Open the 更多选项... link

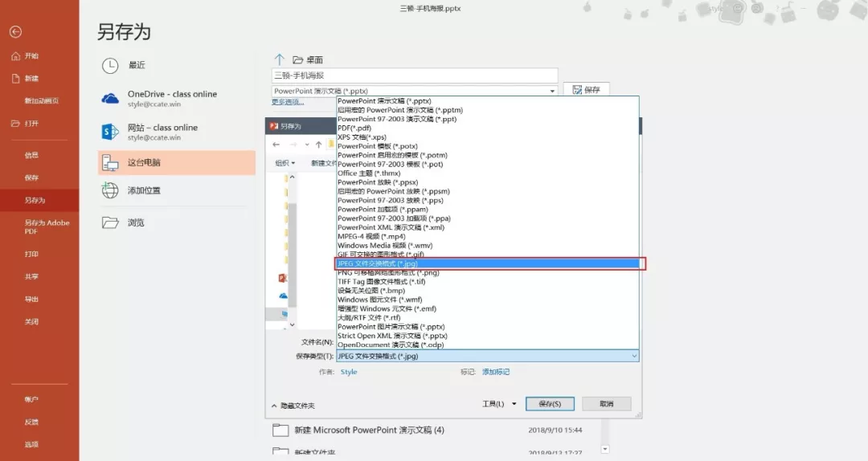click(x=287, y=102)
